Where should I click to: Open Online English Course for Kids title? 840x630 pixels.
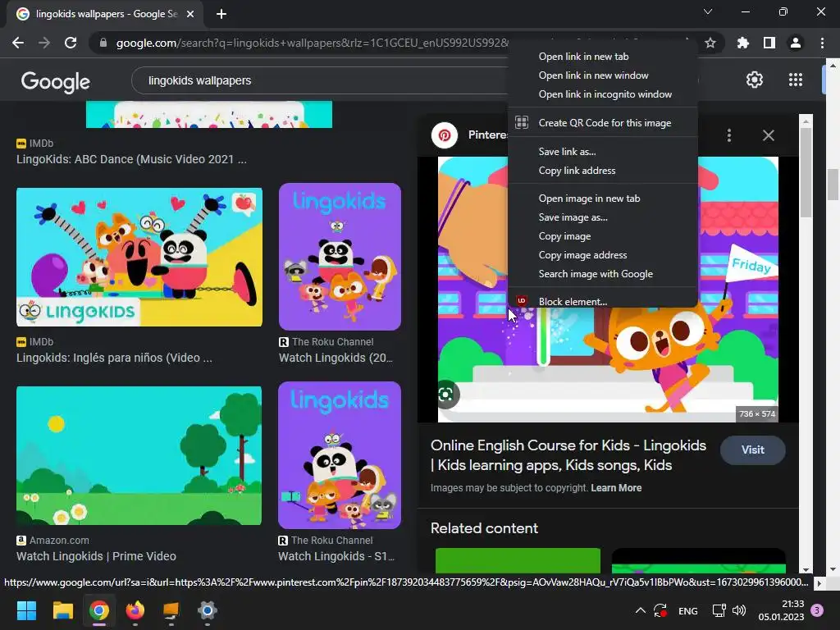(x=568, y=455)
